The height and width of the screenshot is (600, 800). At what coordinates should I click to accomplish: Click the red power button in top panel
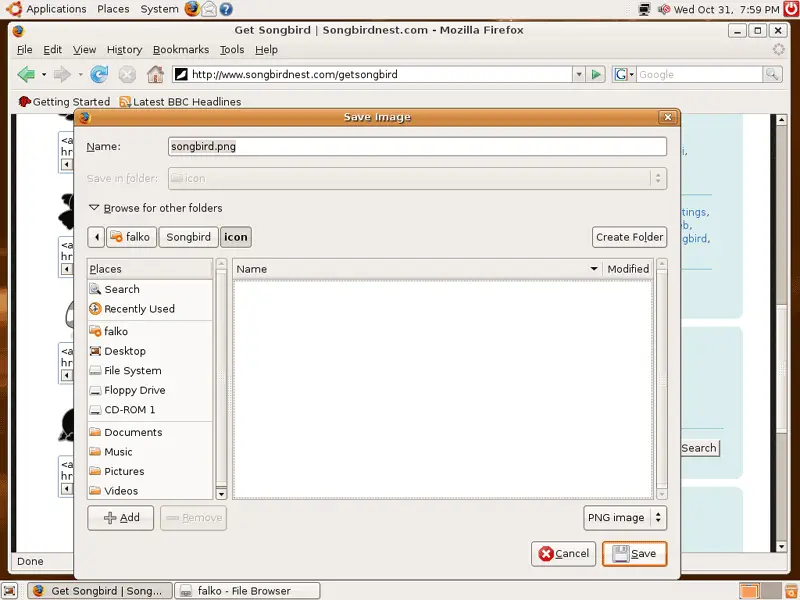[791, 9]
